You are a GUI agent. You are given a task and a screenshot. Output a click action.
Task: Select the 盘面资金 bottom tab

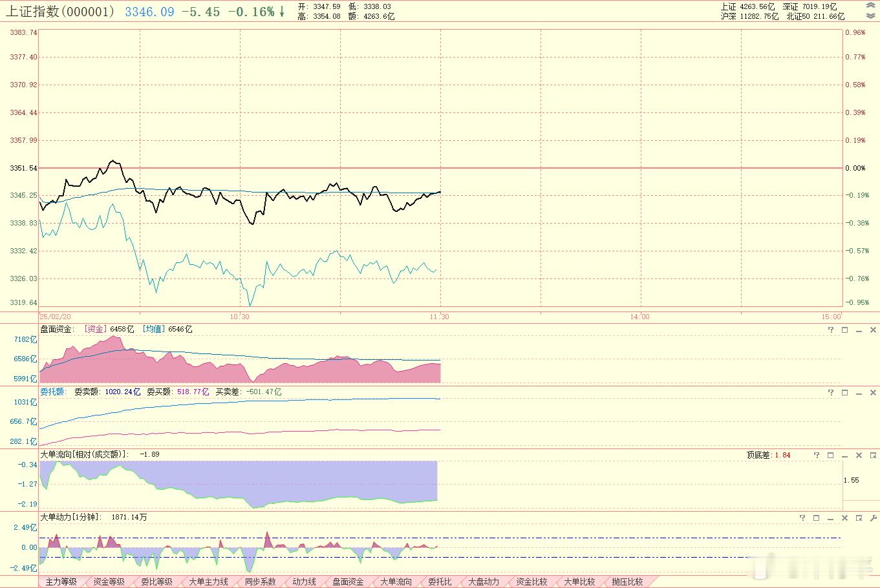click(348, 582)
